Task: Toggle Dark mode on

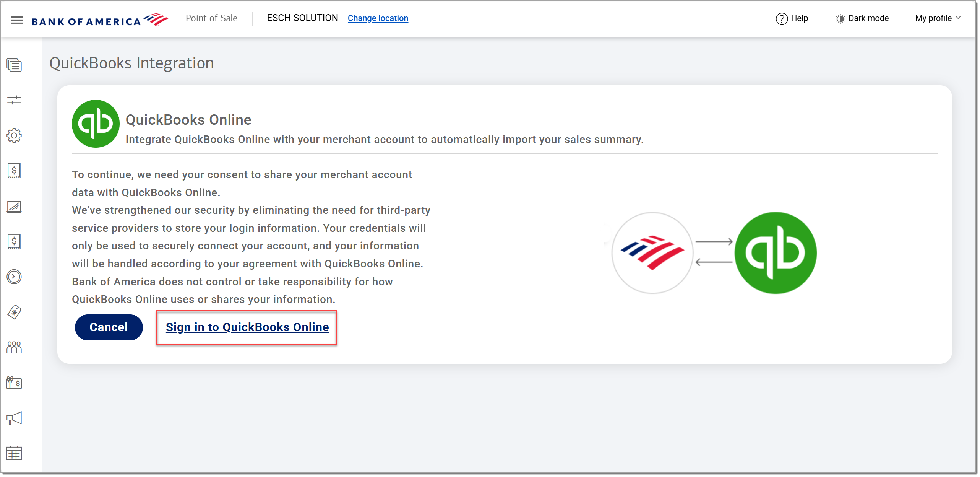Action: tap(862, 18)
